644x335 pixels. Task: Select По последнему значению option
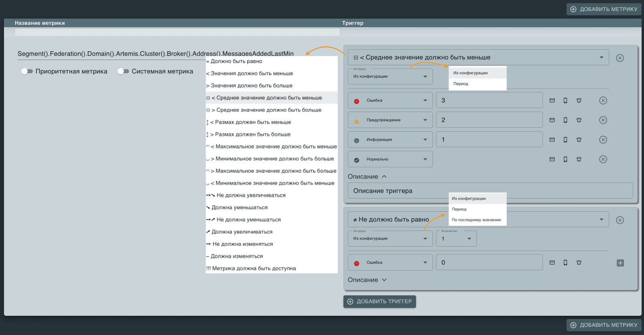[476, 220]
